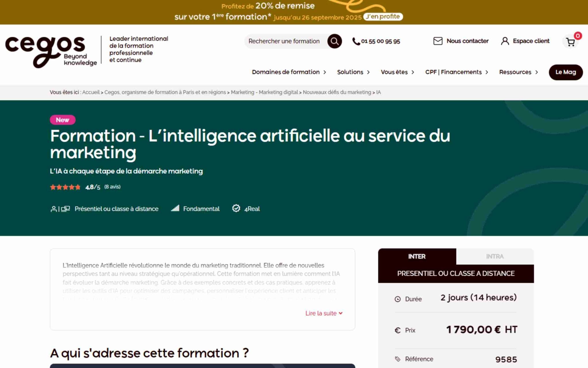Click the tag icon beside Référence
The width and height of the screenshot is (588, 368).
pyautogui.click(x=397, y=359)
